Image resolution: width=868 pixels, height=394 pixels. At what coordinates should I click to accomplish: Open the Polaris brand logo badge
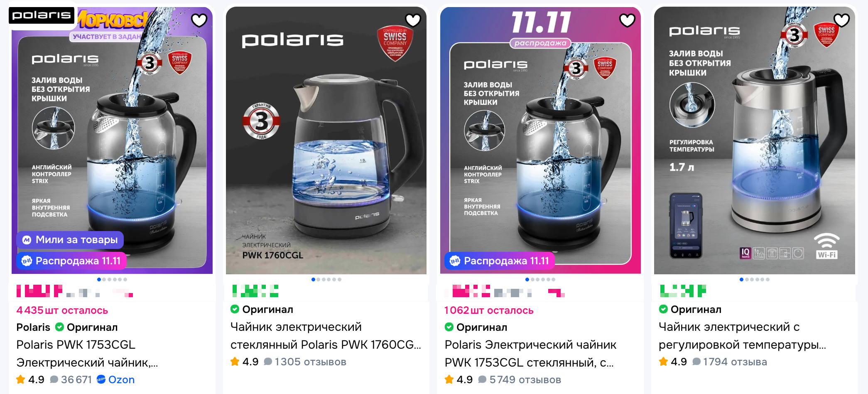pos(42,15)
